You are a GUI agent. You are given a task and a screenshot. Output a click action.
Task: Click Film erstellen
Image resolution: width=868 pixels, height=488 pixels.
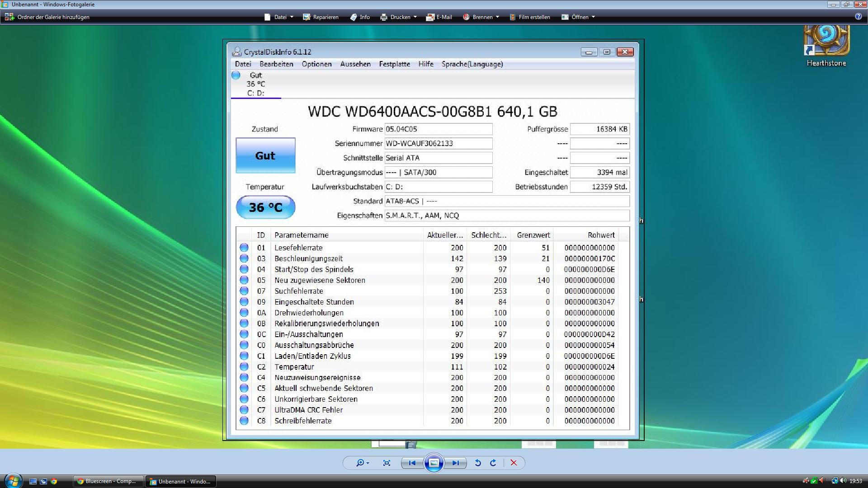529,17
